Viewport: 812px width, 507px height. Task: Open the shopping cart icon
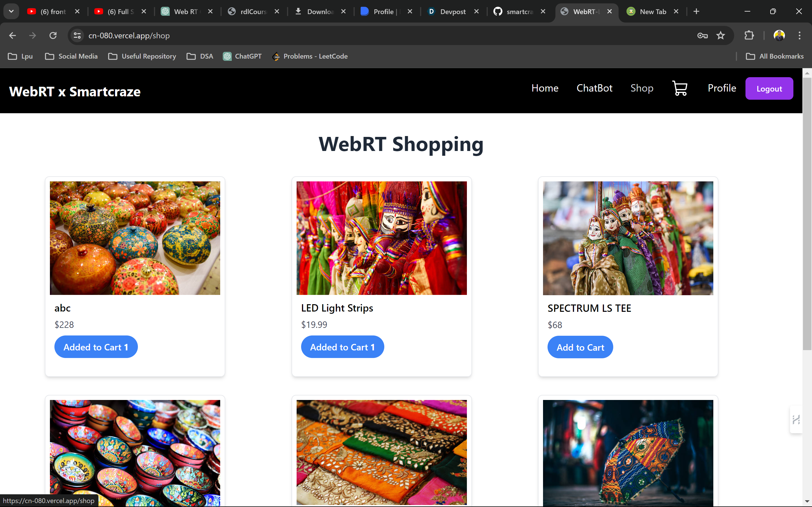pos(680,88)
